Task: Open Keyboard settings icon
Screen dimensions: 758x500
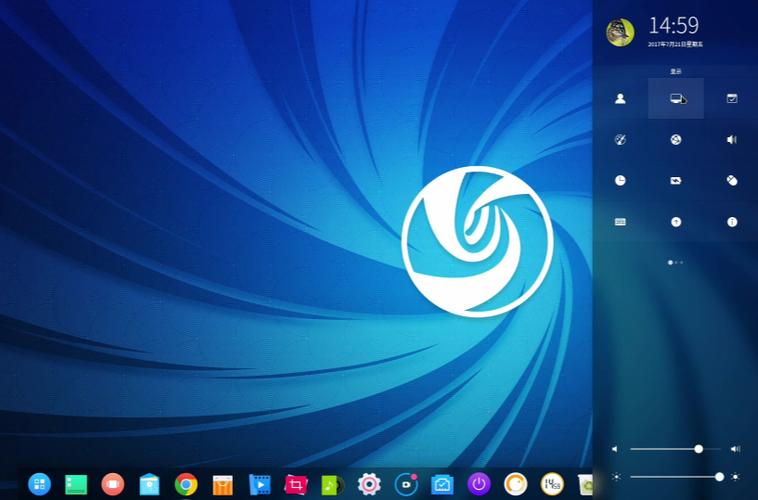Action: click(620, 222)
